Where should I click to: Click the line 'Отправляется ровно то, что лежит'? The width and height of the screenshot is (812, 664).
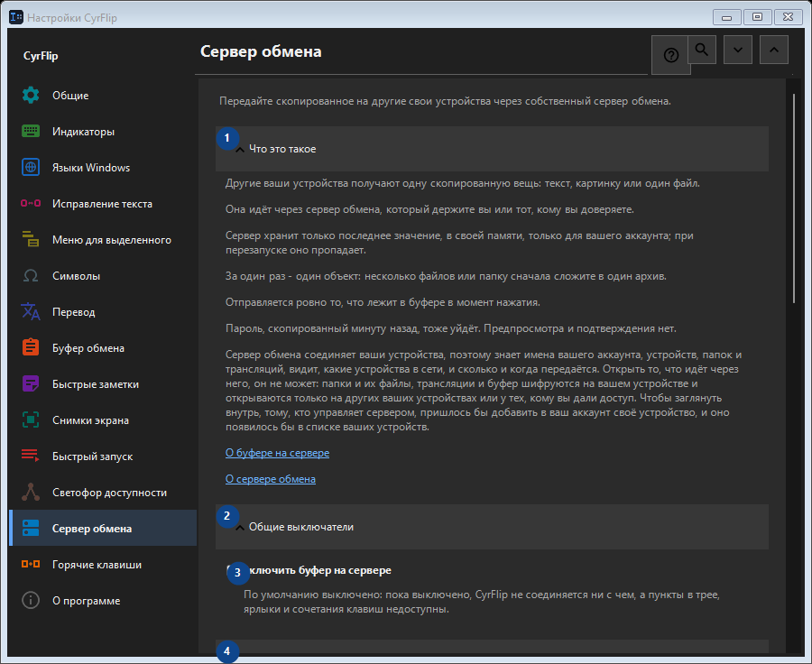383,302
